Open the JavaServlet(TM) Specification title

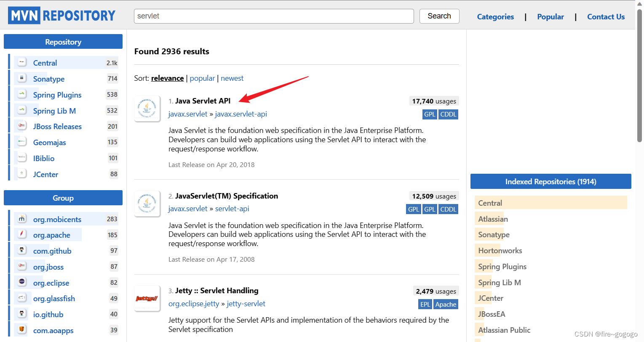[227, 196]
